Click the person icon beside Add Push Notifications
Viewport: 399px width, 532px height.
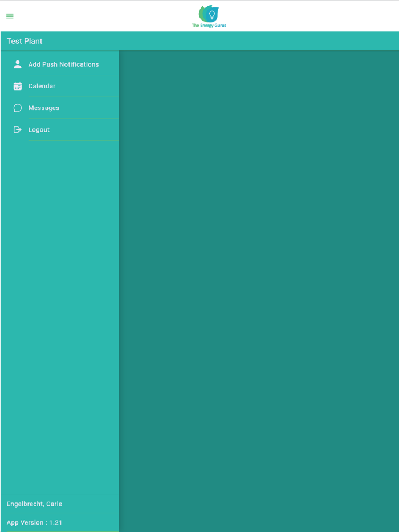pyautogui.click(x=17, y=64)
